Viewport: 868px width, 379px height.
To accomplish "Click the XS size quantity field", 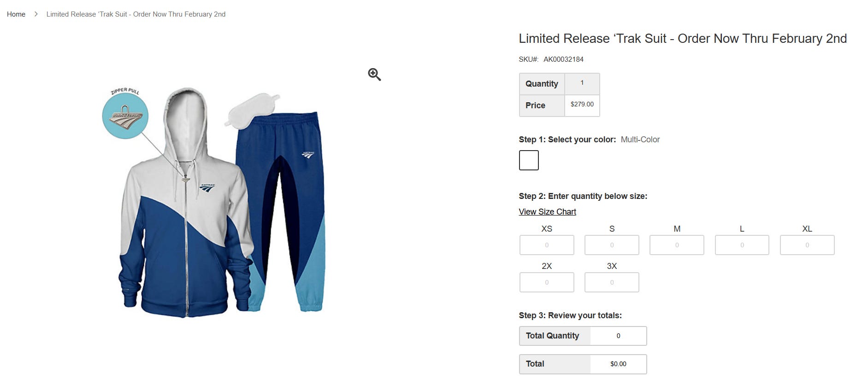I will pyautogui.click(x=547, y=245).
